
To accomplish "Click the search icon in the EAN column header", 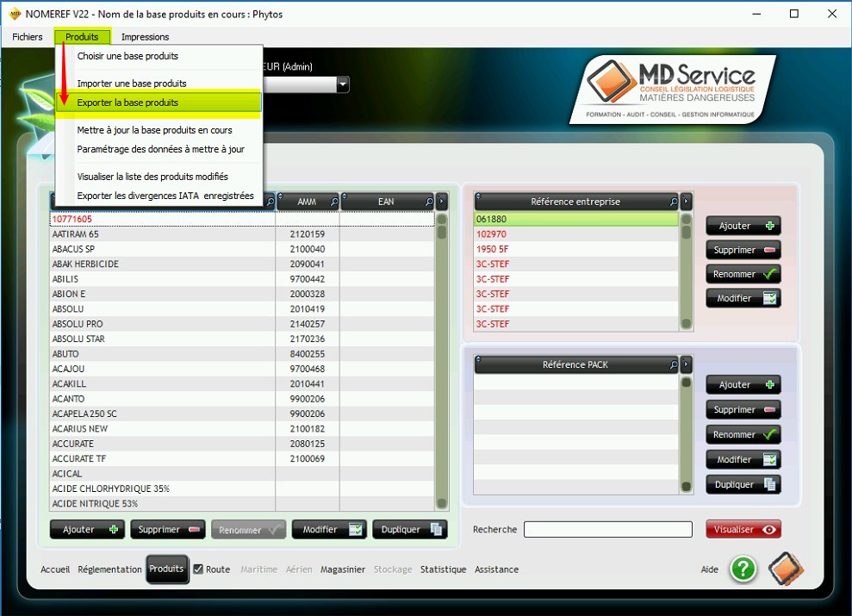I will 429,202.
